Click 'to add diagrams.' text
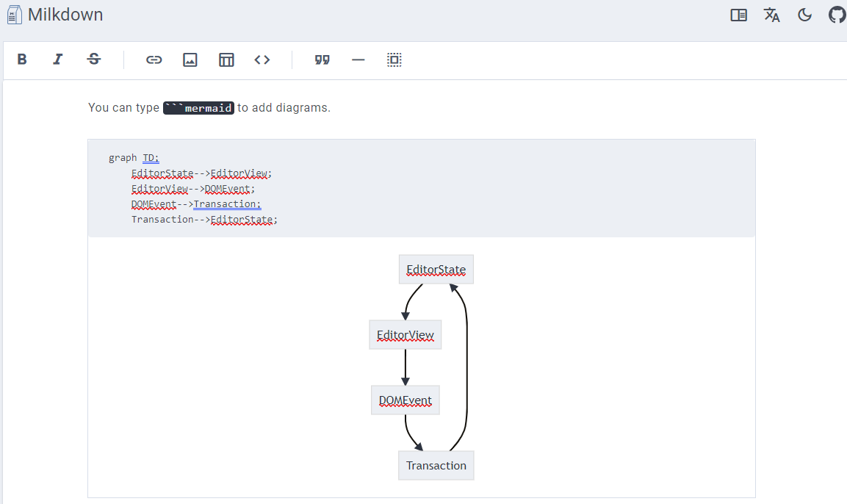The height and width of the screenshot is (504, 847). click(284, 107)
